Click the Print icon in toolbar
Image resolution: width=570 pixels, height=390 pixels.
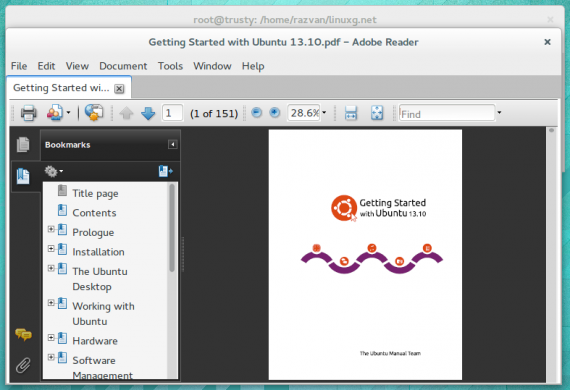coord(28,113)
